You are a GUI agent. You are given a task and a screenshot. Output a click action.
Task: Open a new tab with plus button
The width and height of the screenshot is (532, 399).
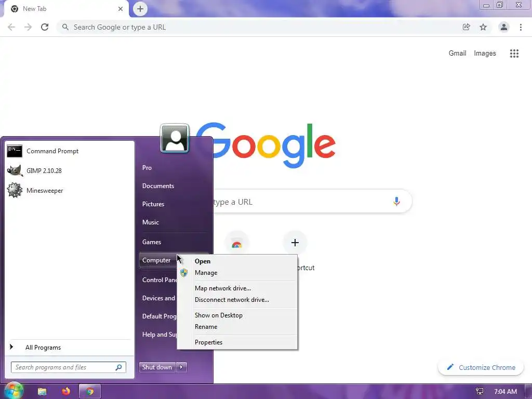click(140, 9)
